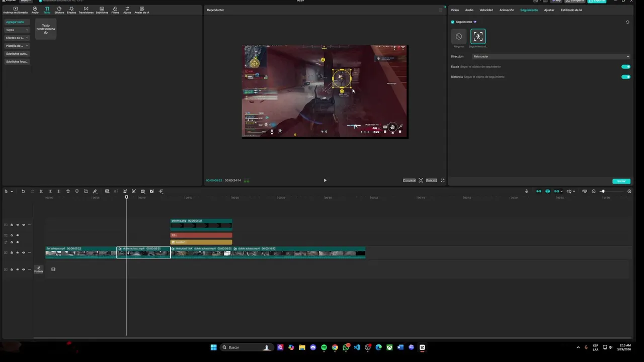Open the Transiciones panel
Image resolution: width=644 pixels, height=362 pixels.
click(x=86, y=10)
